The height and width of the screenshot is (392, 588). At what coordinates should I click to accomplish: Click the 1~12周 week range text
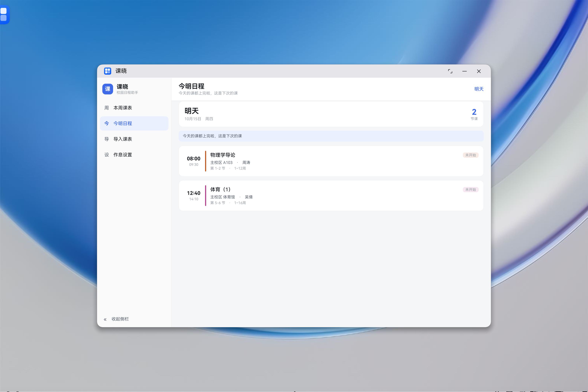pyautogui.click(x=240, y=168)
